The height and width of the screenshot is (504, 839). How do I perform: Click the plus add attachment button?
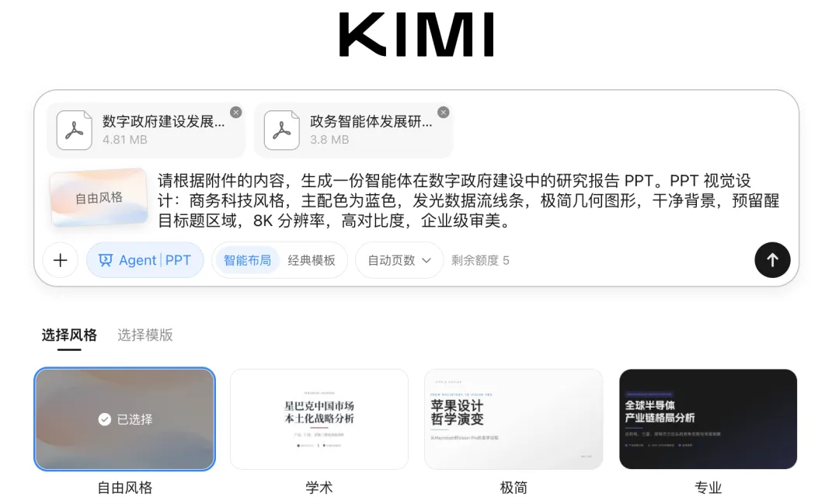[61, 260]
